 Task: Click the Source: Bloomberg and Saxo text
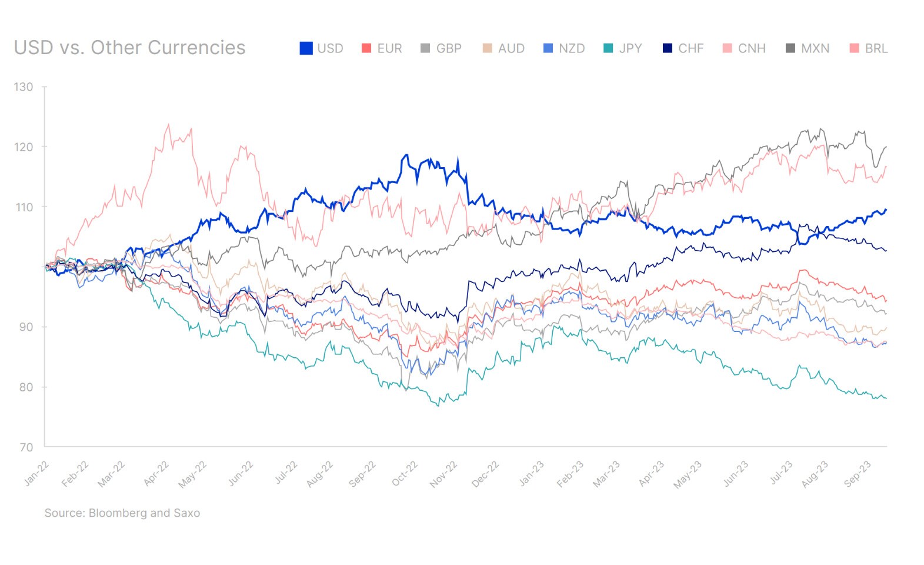[x=122, y=513]
